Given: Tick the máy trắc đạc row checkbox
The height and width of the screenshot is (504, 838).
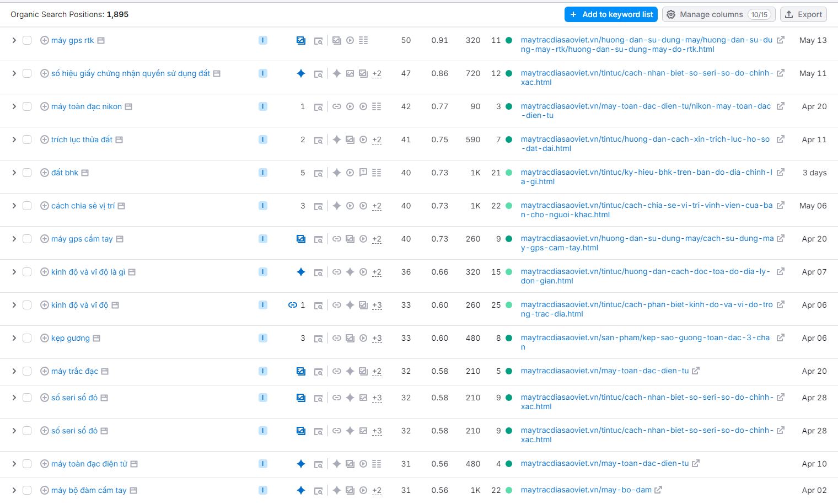Looking at the screenshot, I should point(27,371).
